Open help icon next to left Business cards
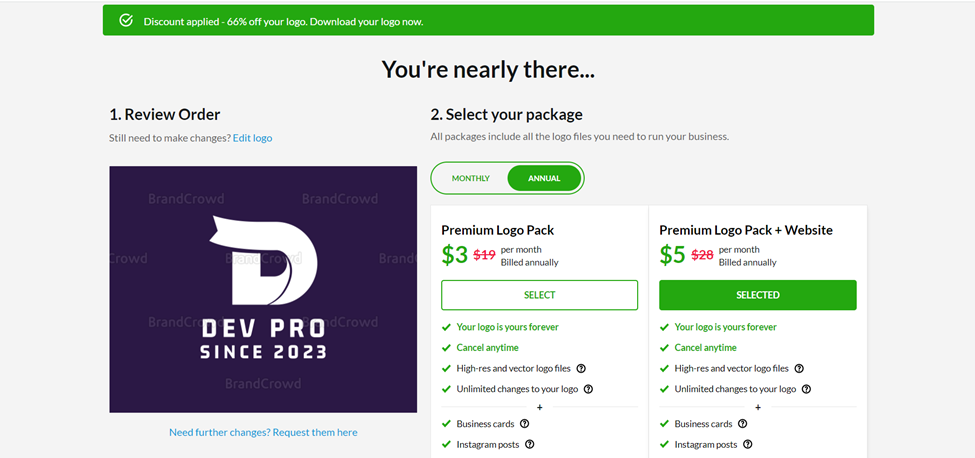The image size is (975, 458). [x=524, y=424]
